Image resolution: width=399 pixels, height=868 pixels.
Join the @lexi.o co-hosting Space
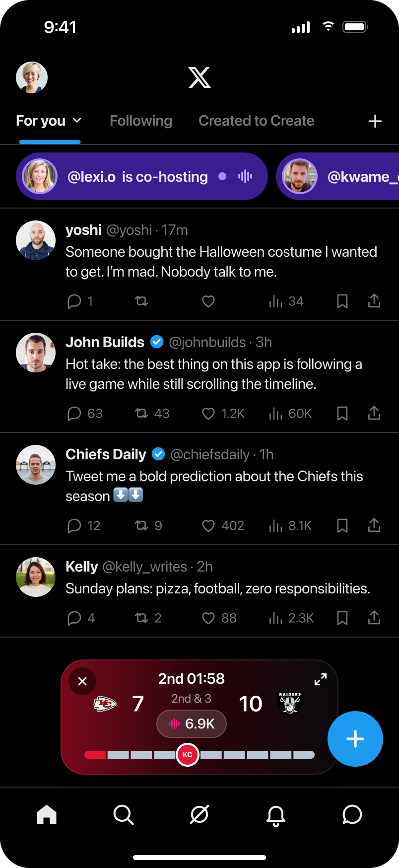click(x=142, y=176)
